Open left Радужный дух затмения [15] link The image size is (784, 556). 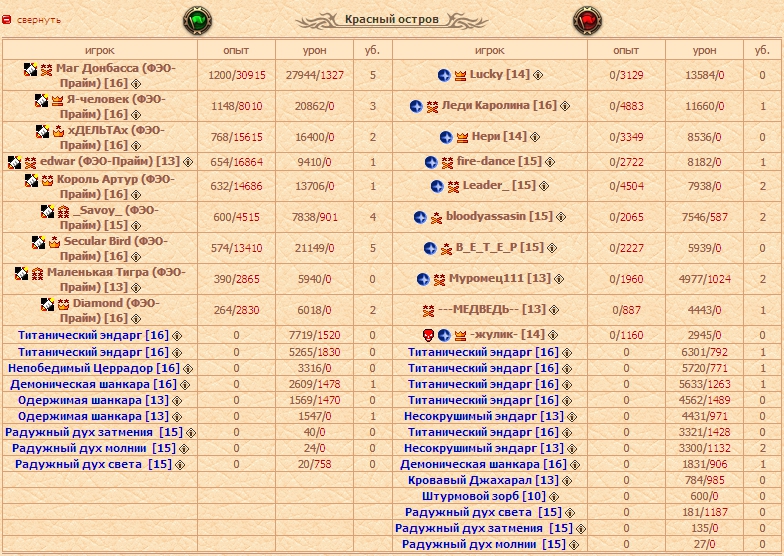tap(94, 432)
